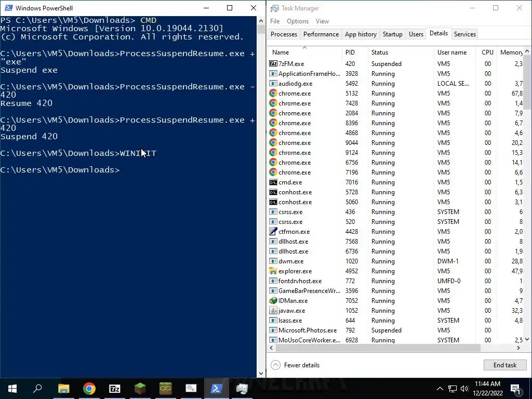Click Chrome icon for PID 5132 row

click(x=273, y=93)
